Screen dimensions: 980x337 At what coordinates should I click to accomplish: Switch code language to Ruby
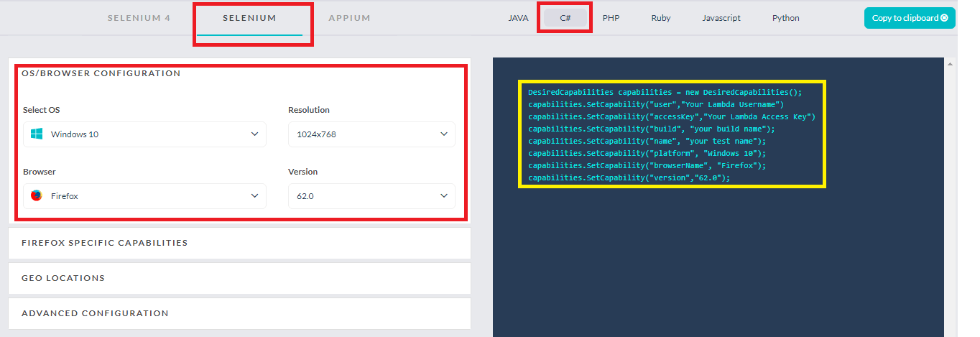(661, 18)
